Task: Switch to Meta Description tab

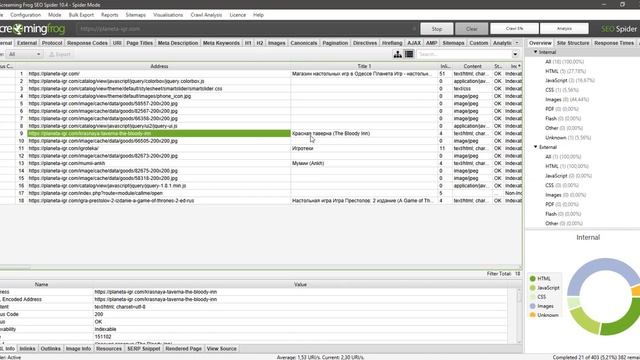Action: pos(178,43)
